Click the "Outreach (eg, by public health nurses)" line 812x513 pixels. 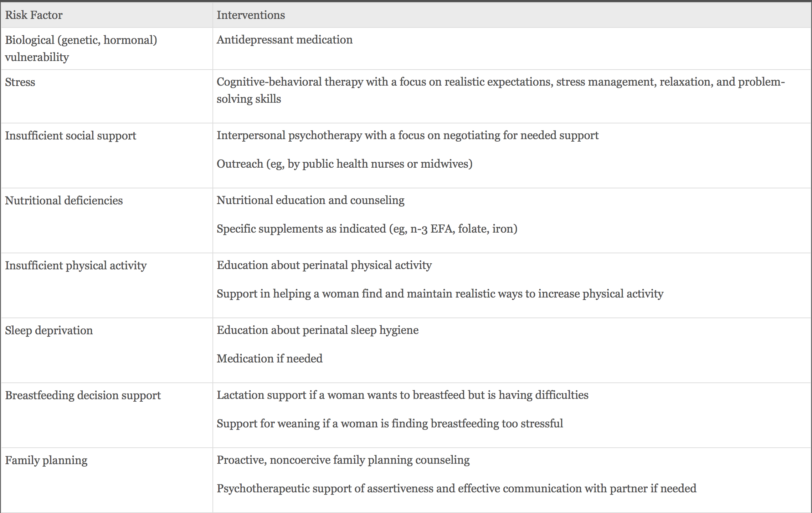(x=344, y=164)
